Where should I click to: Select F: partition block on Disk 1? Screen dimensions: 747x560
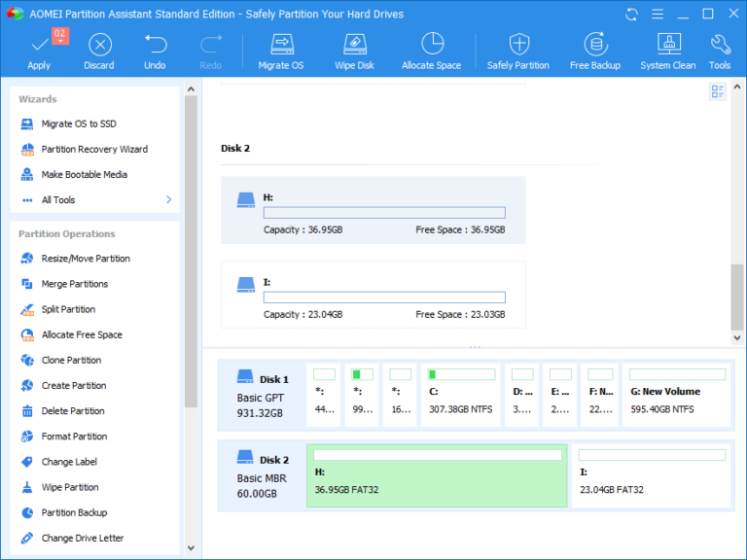600,396
